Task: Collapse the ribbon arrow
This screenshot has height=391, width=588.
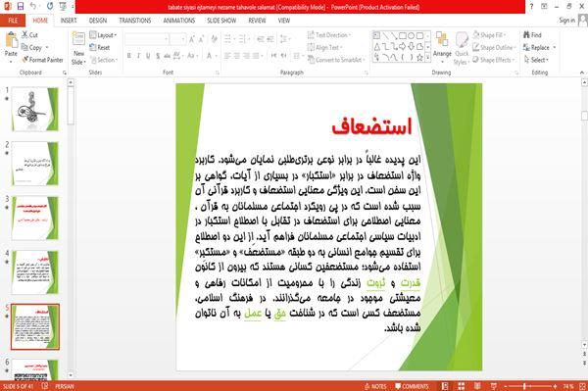Action: tap(581, 73)
